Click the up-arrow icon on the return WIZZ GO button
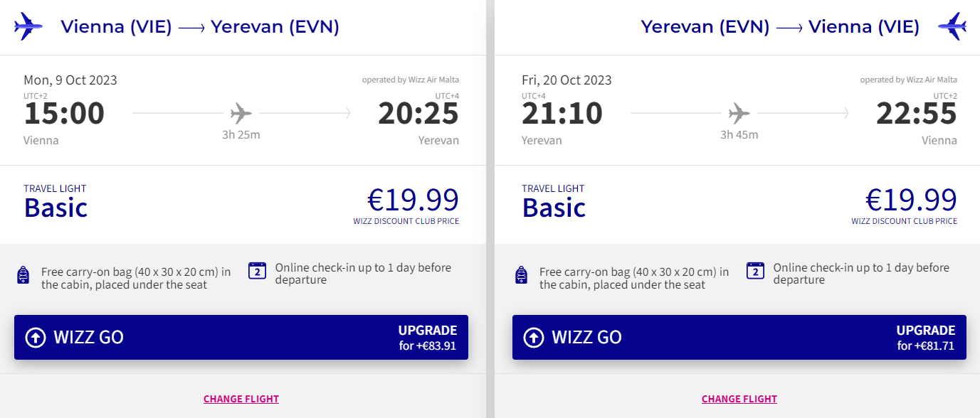This screenshot has width=980, height=418. click(533, 338)
